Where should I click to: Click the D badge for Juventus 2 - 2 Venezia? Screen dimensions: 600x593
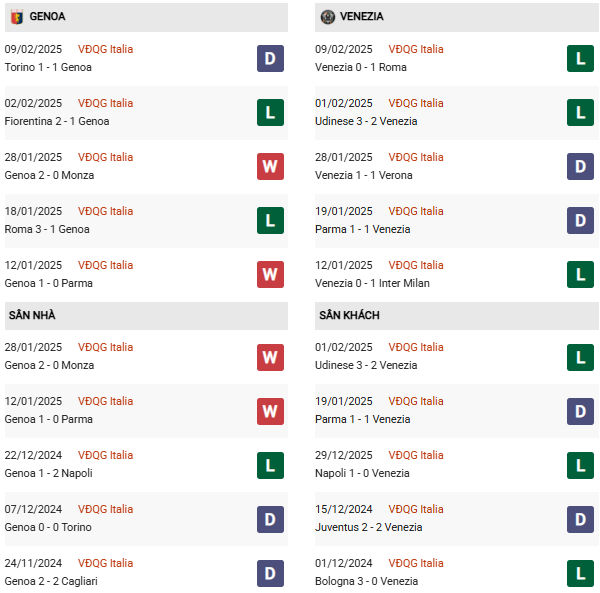tap(580, 518)
